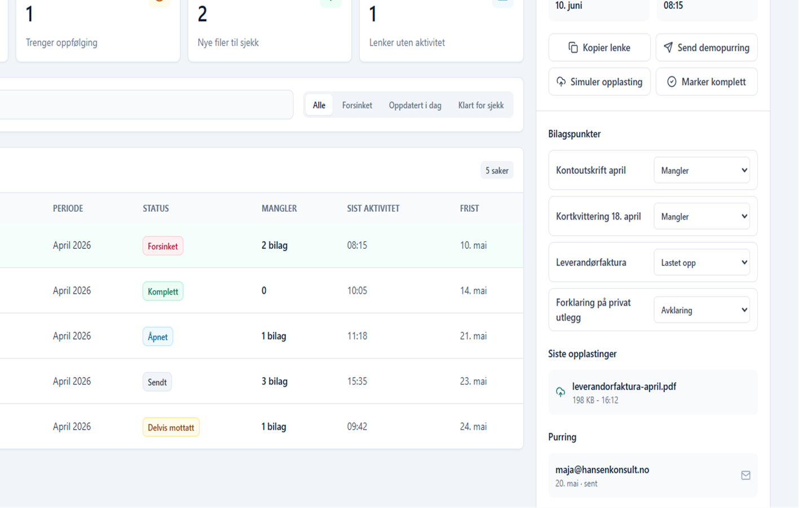Click the upload icon beside leverandorfaktura-april.pdf
The width and height of the screenshot is (812, 508).
point(561,392)
